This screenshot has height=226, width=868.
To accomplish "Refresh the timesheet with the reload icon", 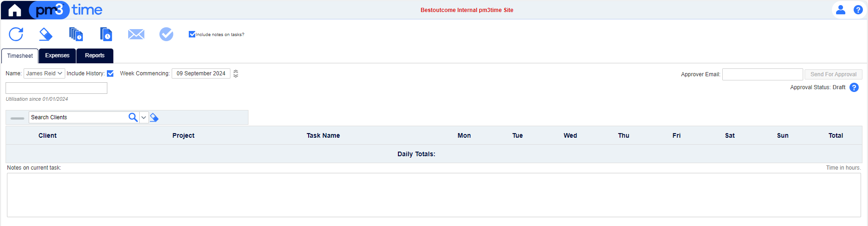I will tap(16, 34).
